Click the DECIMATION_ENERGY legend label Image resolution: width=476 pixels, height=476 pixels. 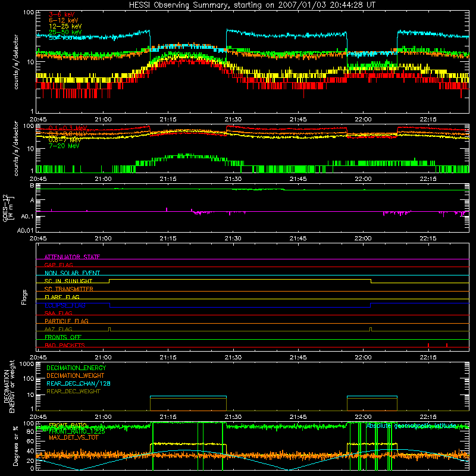tap(76, 368)
